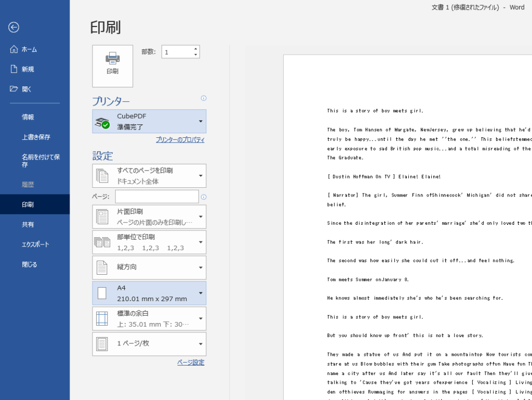Image resolution: width=532 pixels, height=400 pixels.
Task: Click the collated pages icon for 部単位で印刷
Action: 102,242
